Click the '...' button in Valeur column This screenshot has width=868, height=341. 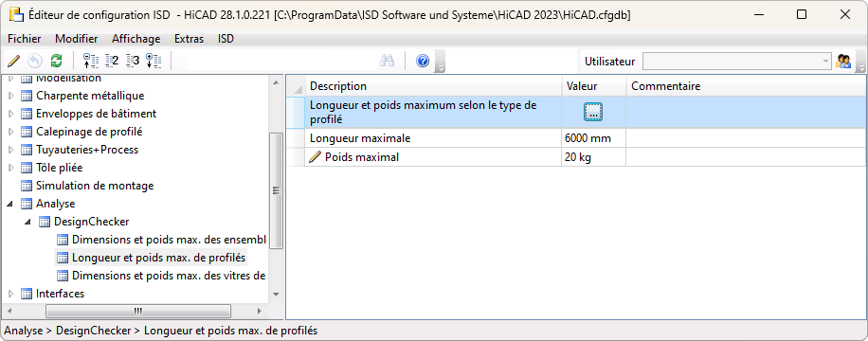coord(593,112)
